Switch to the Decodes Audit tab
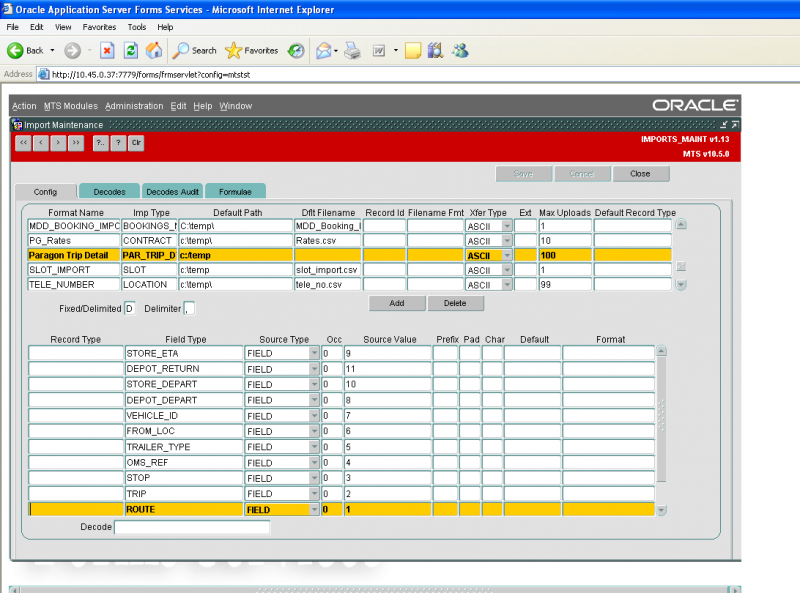The height and width of the screenshot is (593, 800). pos(172,191)
